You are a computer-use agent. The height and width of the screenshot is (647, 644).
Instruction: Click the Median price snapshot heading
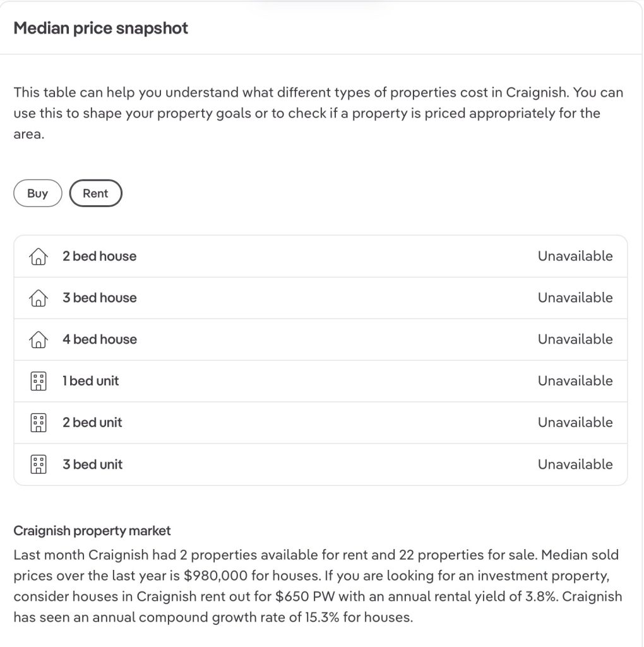[101, 28]
